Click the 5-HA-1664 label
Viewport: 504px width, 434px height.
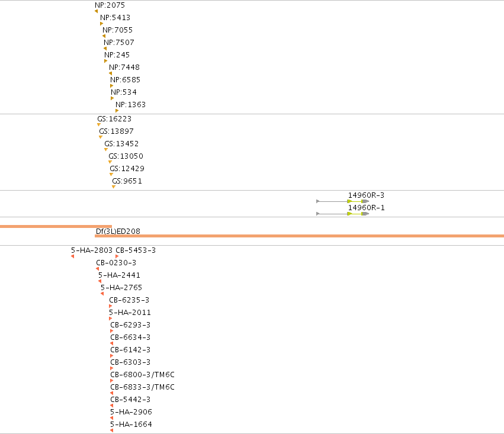131,425
